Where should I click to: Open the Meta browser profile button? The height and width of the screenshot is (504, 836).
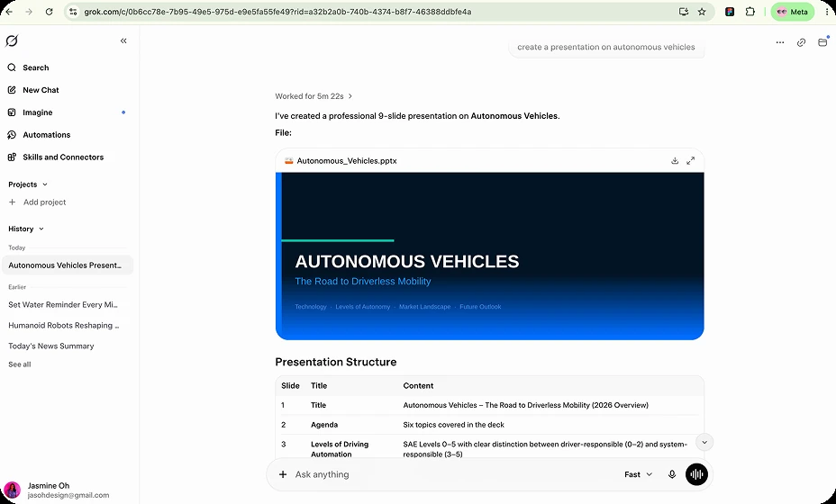point(792,12)
